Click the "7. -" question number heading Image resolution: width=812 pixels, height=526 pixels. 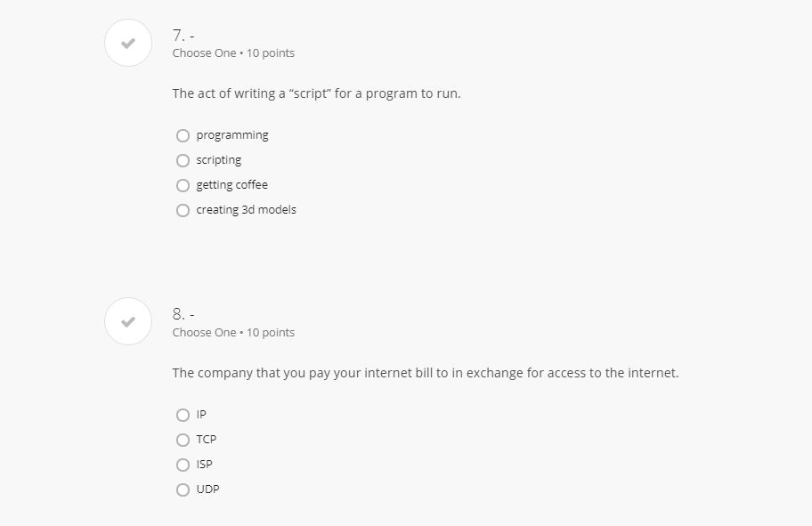coord(183,36)
